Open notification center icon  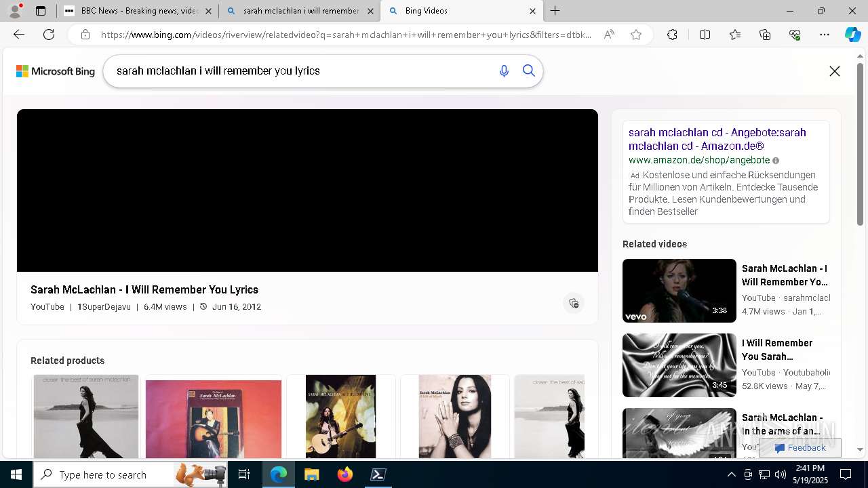846,474
